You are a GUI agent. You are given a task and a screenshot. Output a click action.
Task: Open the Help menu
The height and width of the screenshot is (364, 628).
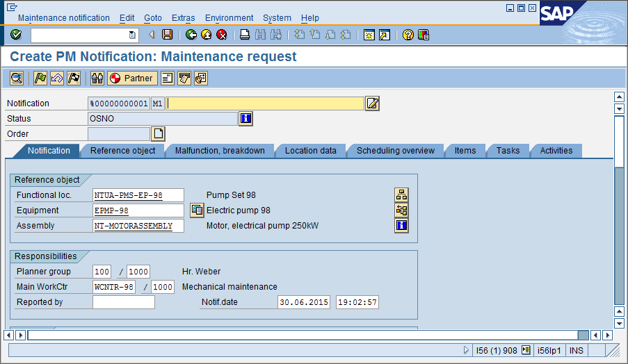[310, 18]
